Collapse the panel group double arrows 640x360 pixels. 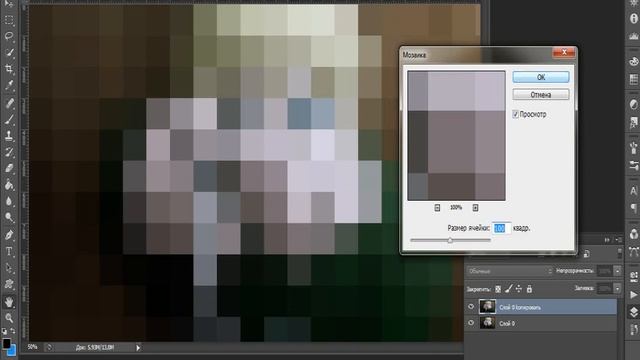click(x=607, y=240)
